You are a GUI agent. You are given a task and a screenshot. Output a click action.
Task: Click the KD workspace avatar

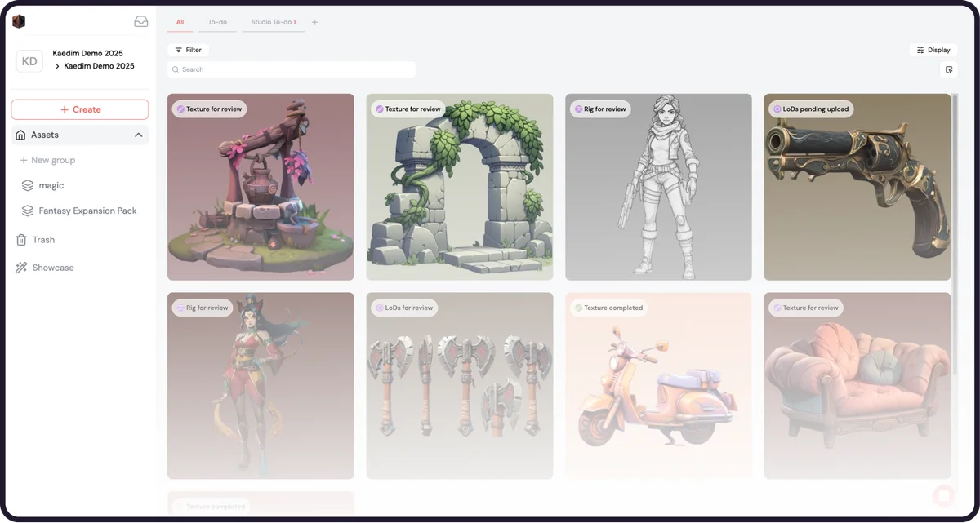coord(29,60)
